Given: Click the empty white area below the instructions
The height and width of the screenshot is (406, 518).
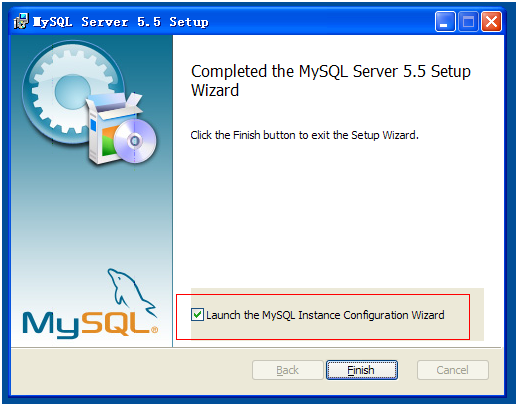Looking at the screenshot, I should [337, 213].
